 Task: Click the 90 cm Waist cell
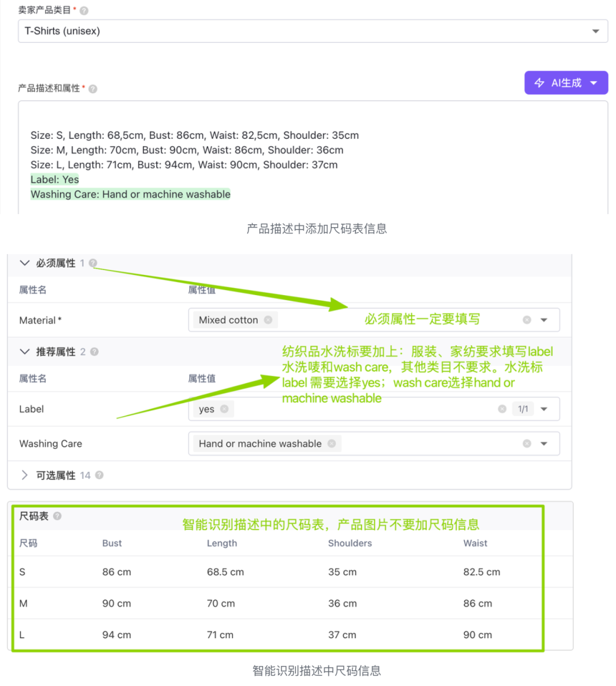[477, 635]
